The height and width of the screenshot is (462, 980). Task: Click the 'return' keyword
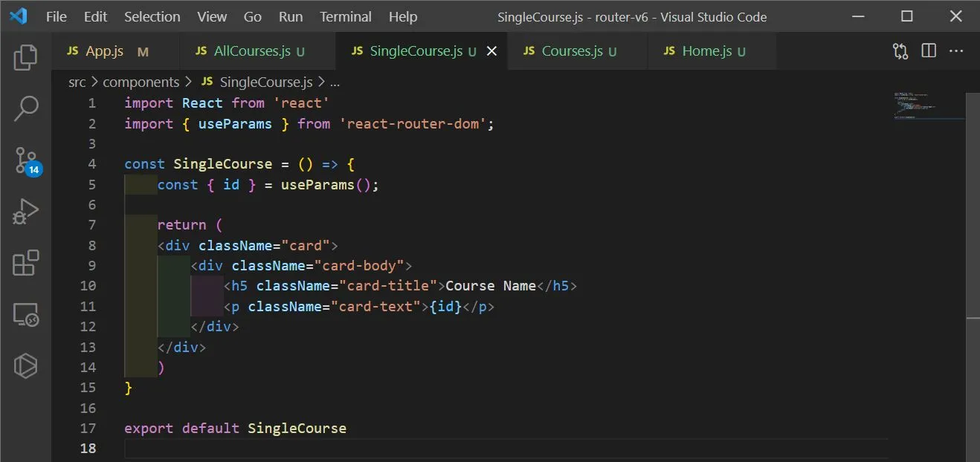[182, 225]
